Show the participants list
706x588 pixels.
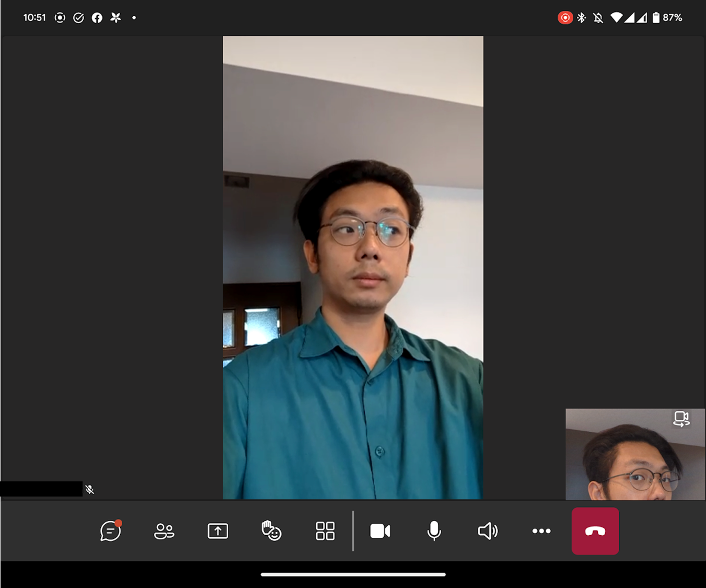pos(164,531)
